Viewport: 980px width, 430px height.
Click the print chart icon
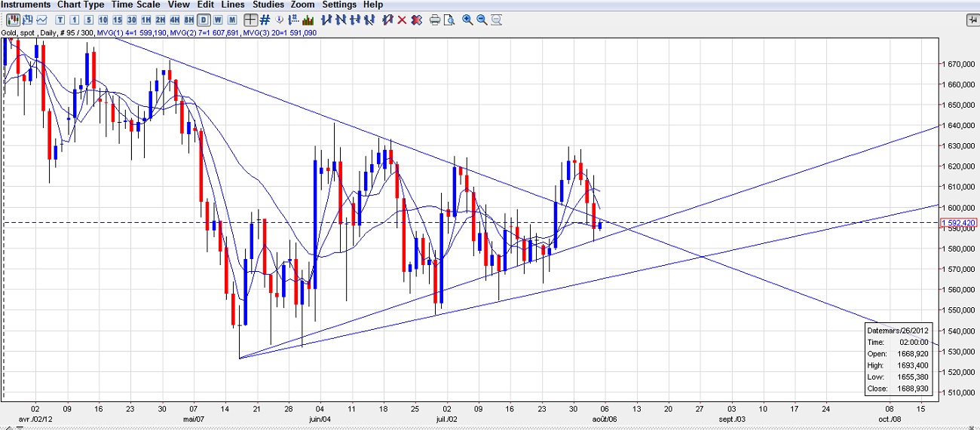435,20
